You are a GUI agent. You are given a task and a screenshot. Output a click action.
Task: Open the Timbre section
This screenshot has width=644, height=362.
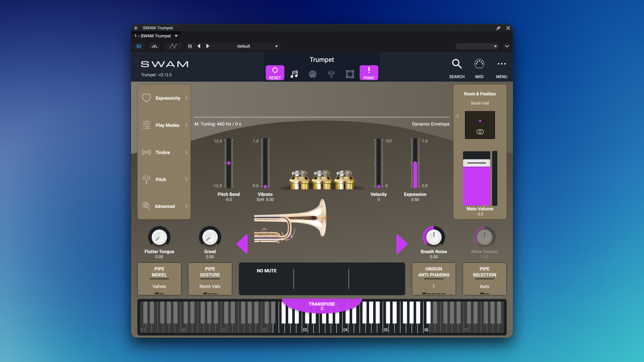[x=164, y=152]
